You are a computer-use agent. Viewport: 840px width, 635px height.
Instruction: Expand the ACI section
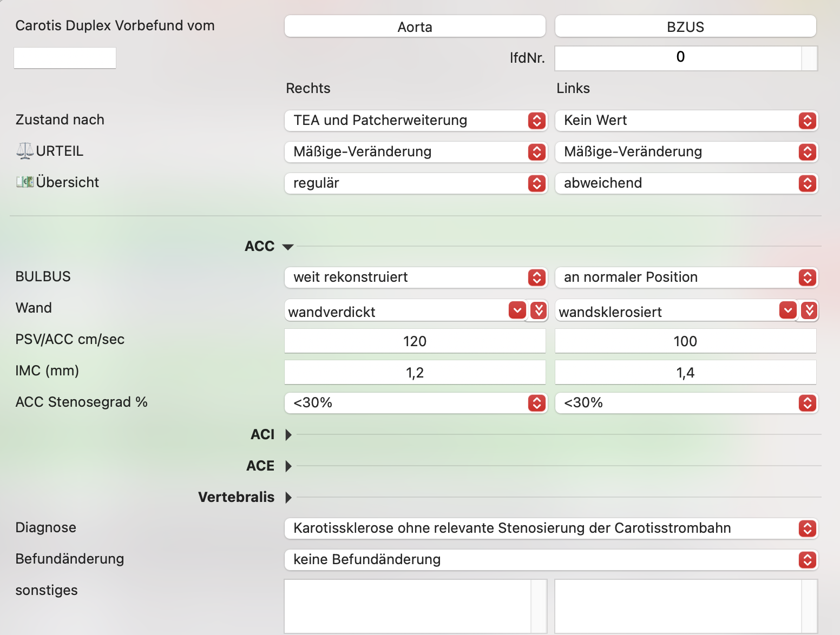(288, 435)
